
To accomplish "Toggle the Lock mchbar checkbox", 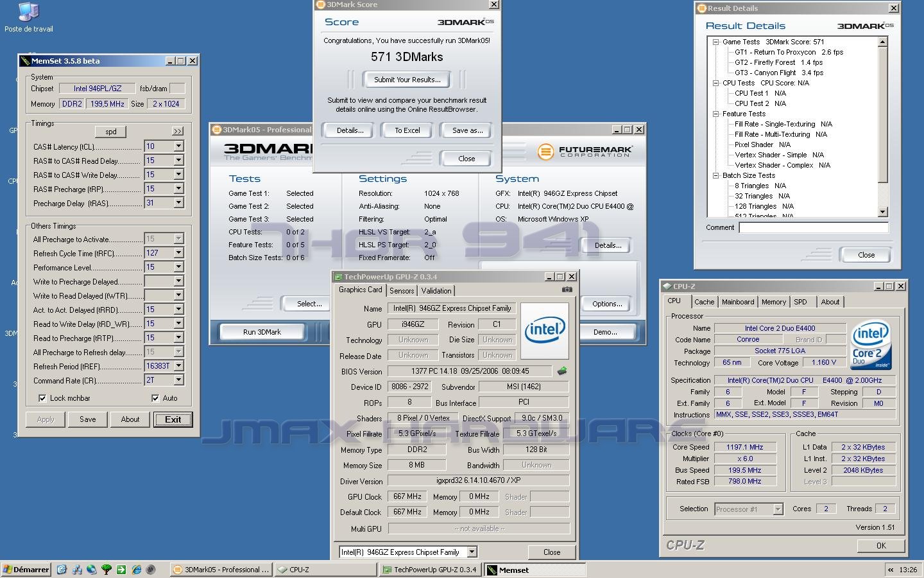I will coord(42,398).
